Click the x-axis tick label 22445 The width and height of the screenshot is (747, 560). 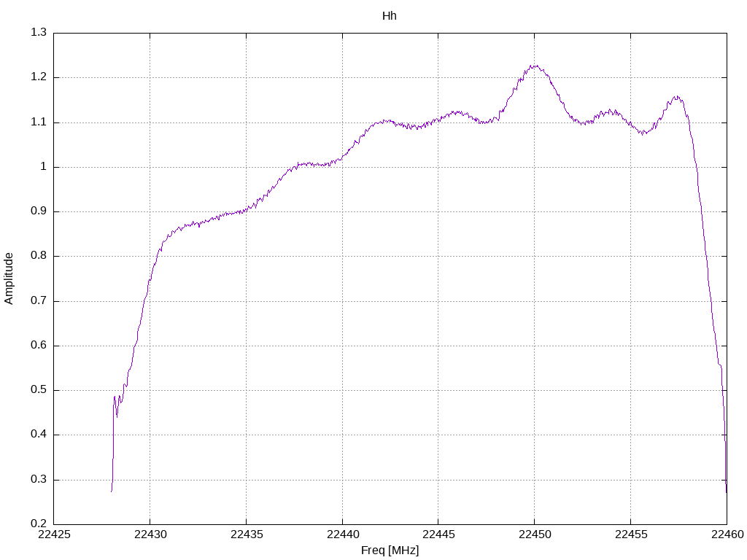click(x=438, y=534)
